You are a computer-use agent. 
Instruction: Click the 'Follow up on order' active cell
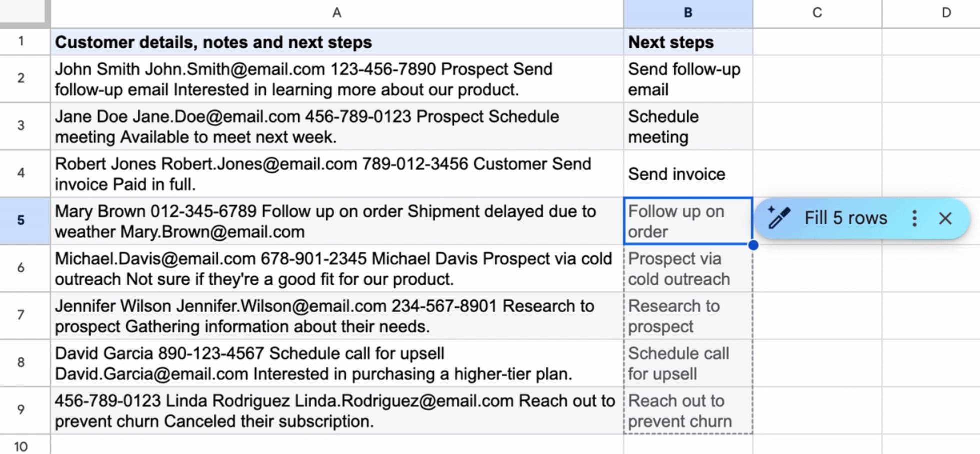[x=688, y=221]
